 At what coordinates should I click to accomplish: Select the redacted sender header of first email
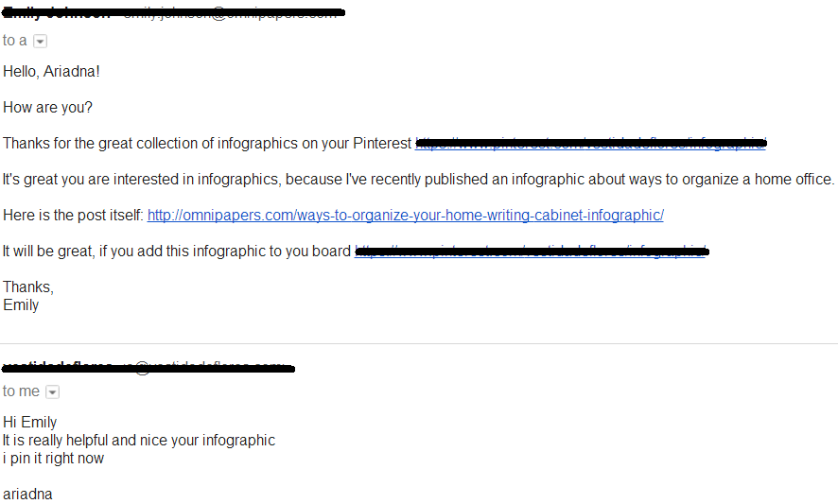click(x=173, y=12)
